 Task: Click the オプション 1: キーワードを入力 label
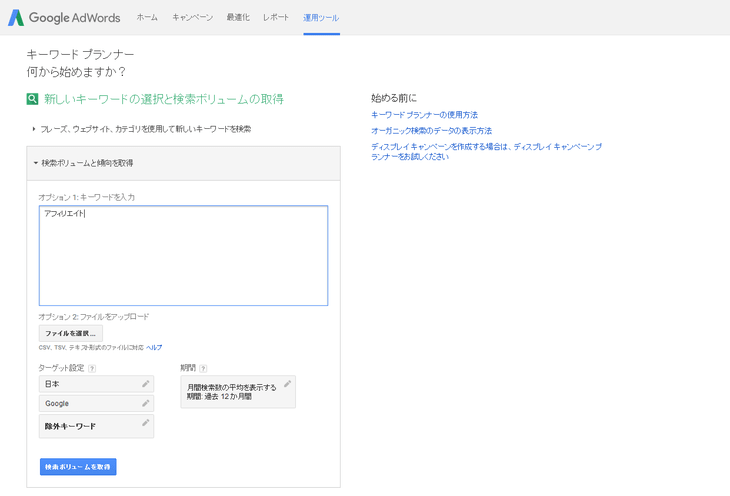tap(87, 197)
